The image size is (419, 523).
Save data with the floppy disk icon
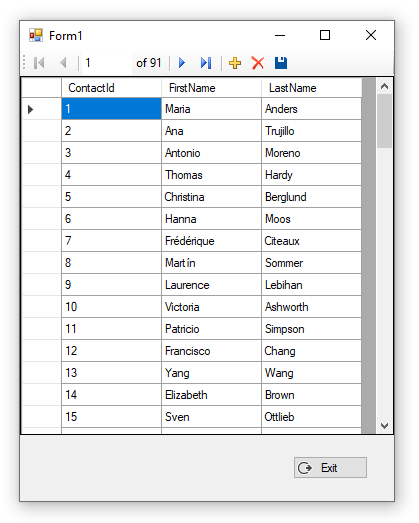[281, 63]
